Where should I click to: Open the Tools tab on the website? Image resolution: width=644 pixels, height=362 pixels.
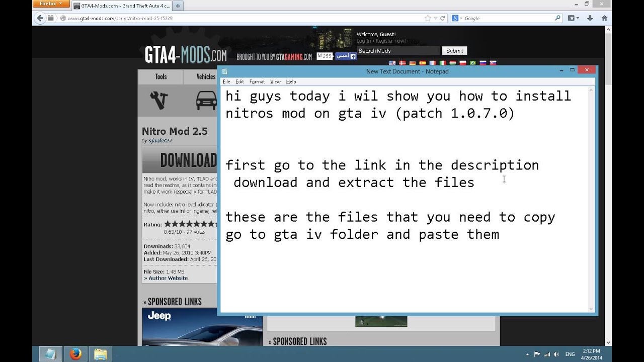pos(160,77)
